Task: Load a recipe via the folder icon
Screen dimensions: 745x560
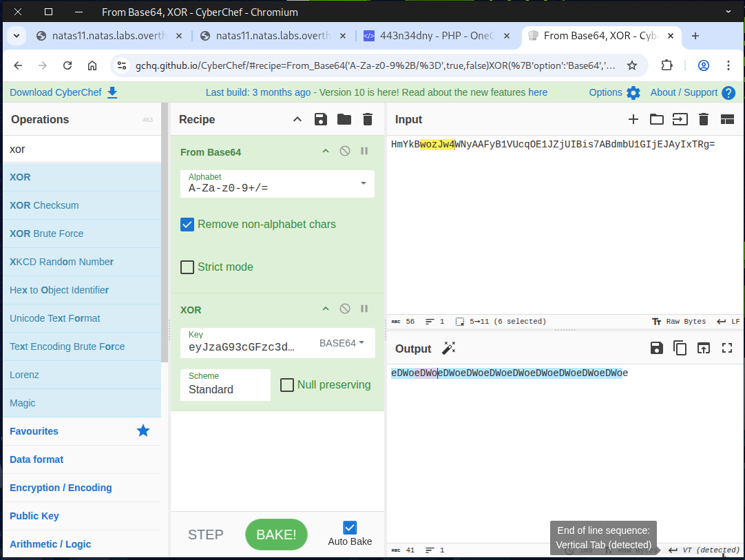Action: coord(344,119)
